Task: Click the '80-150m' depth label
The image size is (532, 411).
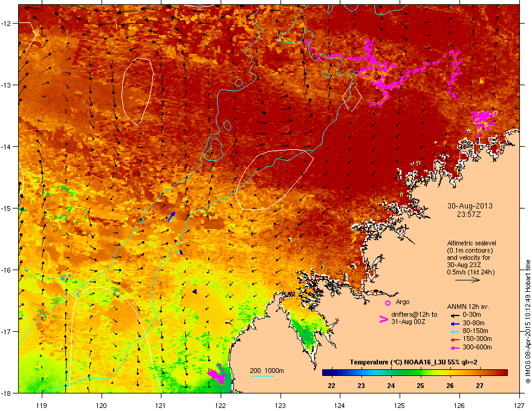Action: 475,331
